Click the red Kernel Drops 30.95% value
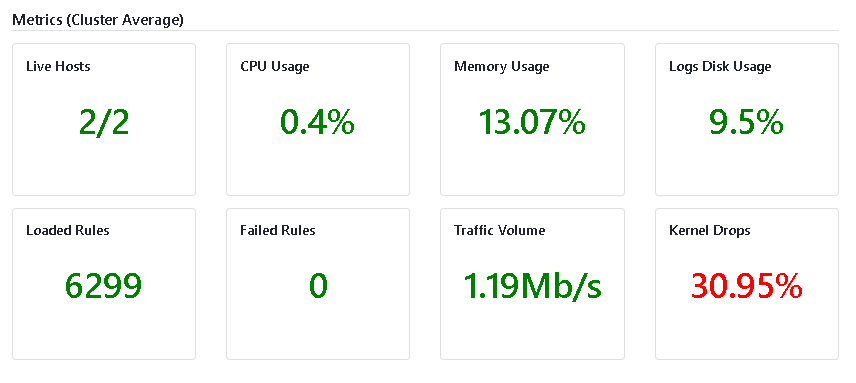Viewport: 856px width, 383px height. (x=746, y=286)
